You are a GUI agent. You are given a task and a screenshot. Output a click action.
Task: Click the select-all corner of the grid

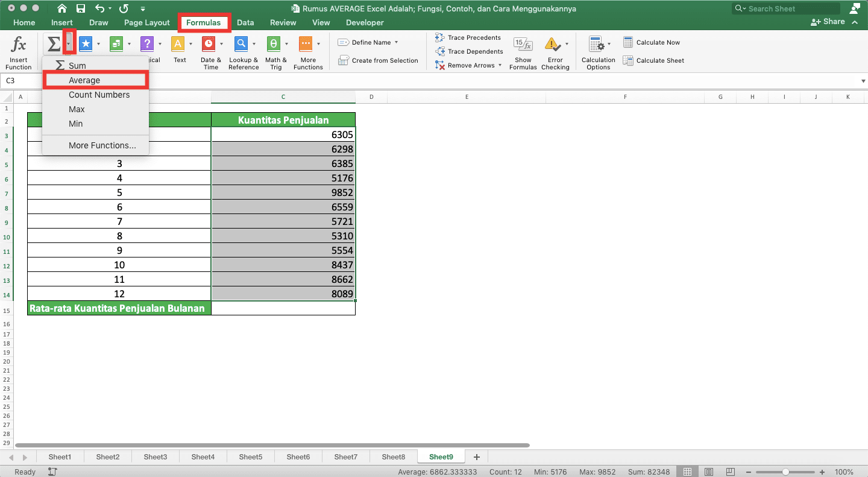pyautogui.click(x=7, y=97)
